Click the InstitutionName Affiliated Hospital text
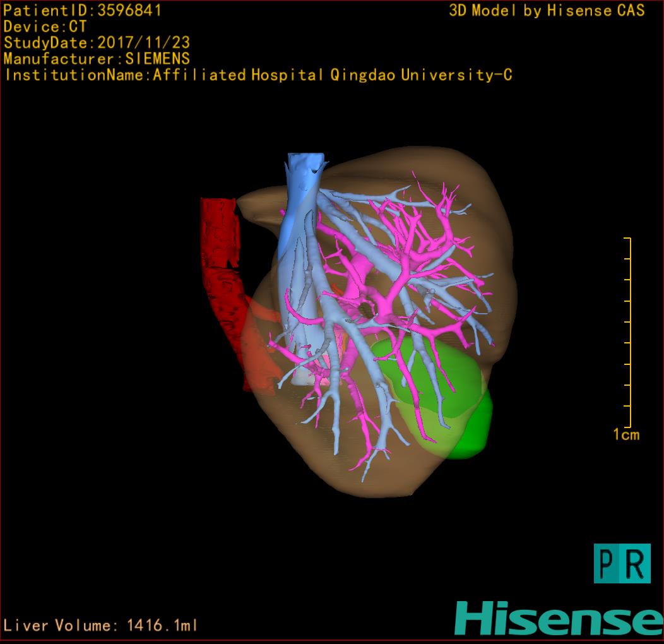This screenshot has height=644, width=664. coord(258,75)
